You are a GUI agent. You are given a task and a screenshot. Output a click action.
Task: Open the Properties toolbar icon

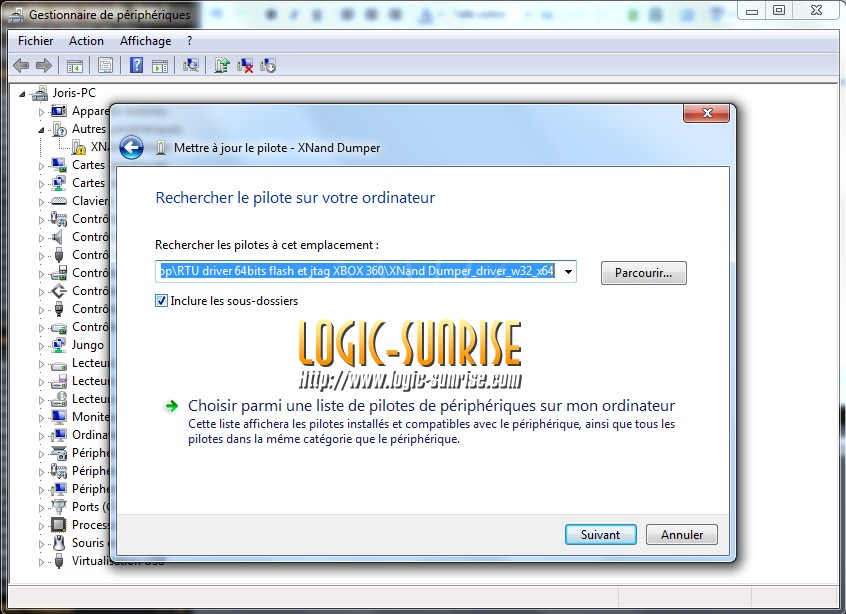coord(105,66)
